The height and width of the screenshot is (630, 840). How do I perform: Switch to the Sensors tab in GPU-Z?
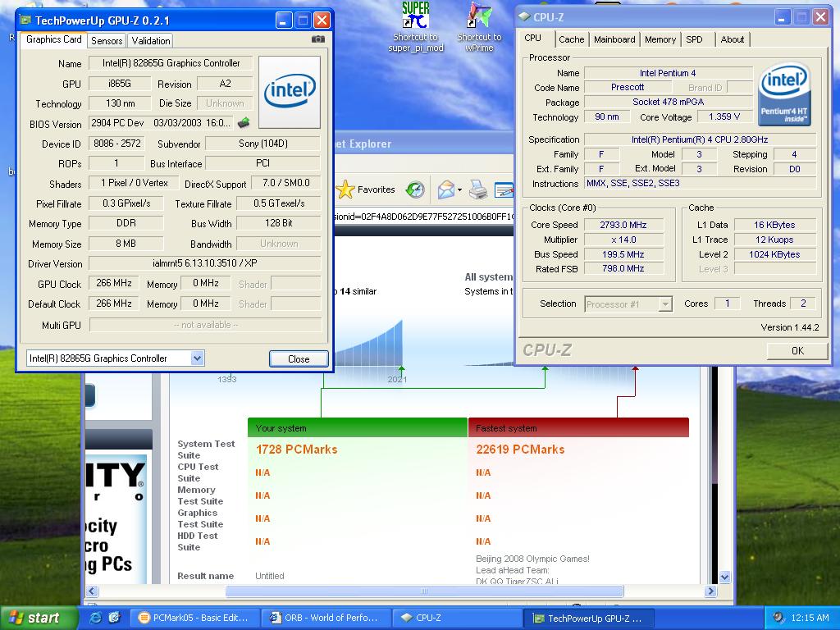tap(107, 41)
